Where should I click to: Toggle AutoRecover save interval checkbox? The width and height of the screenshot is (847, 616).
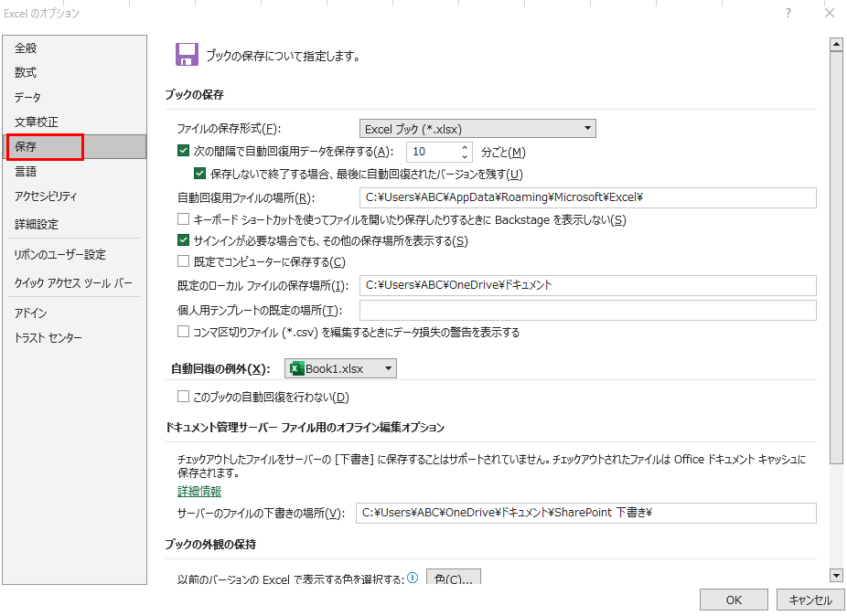click(184, 152)
